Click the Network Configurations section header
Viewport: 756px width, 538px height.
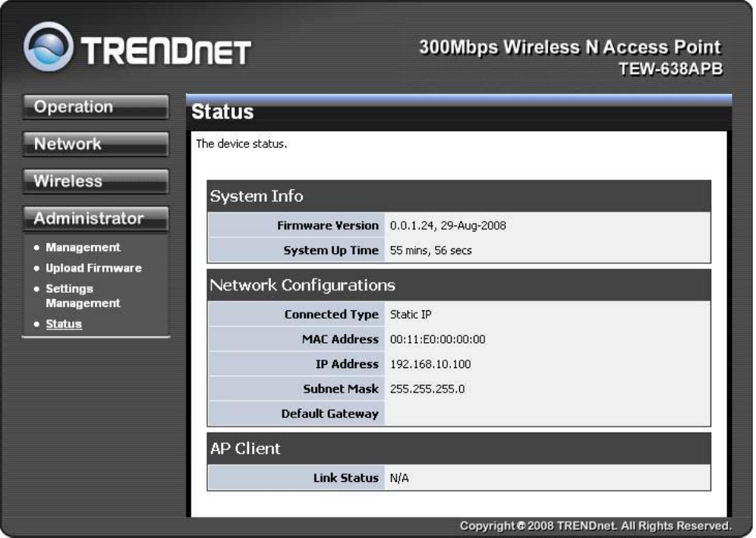click(x=458, y=285)
